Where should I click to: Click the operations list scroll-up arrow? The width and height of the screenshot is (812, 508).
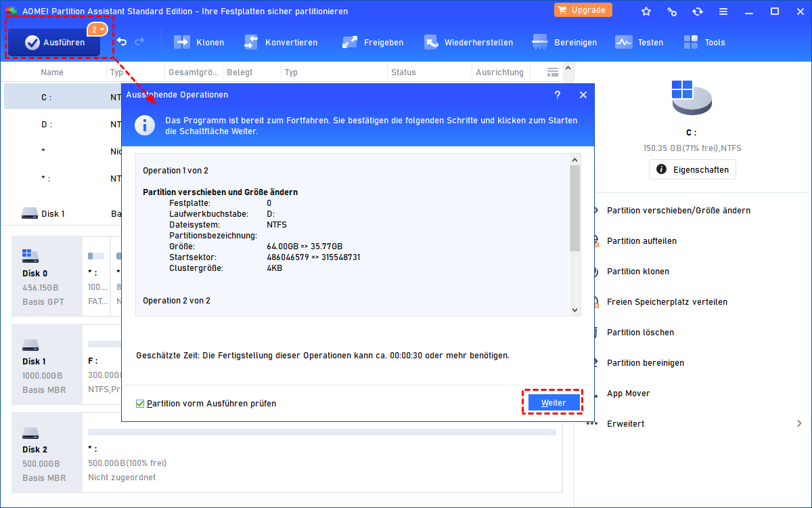click(575, 160)
